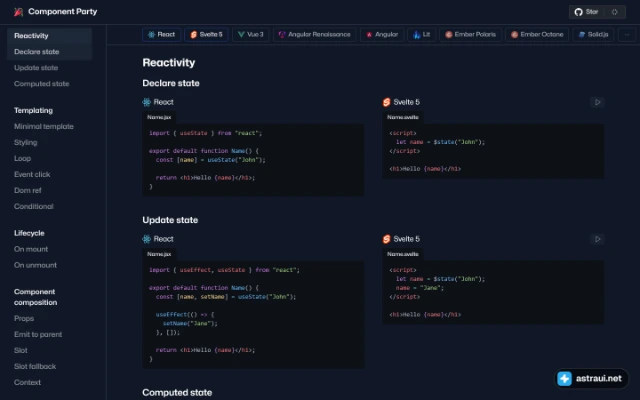Select the Svelte 5 framework tab
The image size is (640, 400).
(207, 35)
